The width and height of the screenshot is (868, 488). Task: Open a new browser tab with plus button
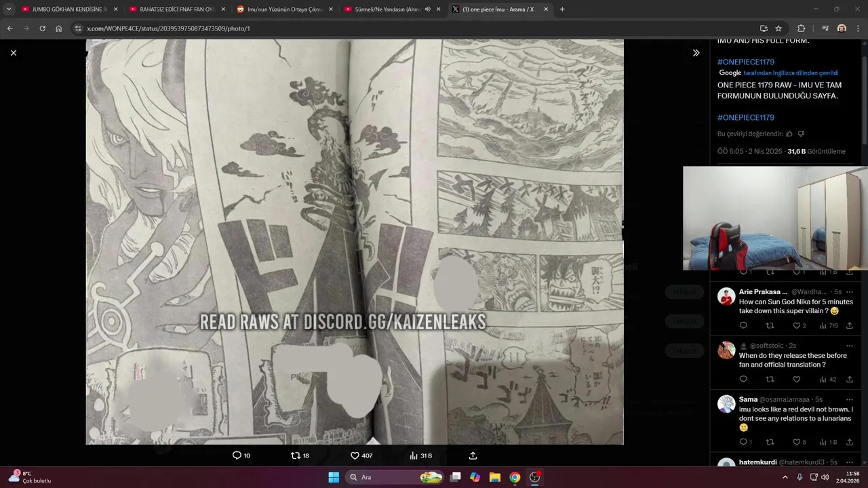562,9
